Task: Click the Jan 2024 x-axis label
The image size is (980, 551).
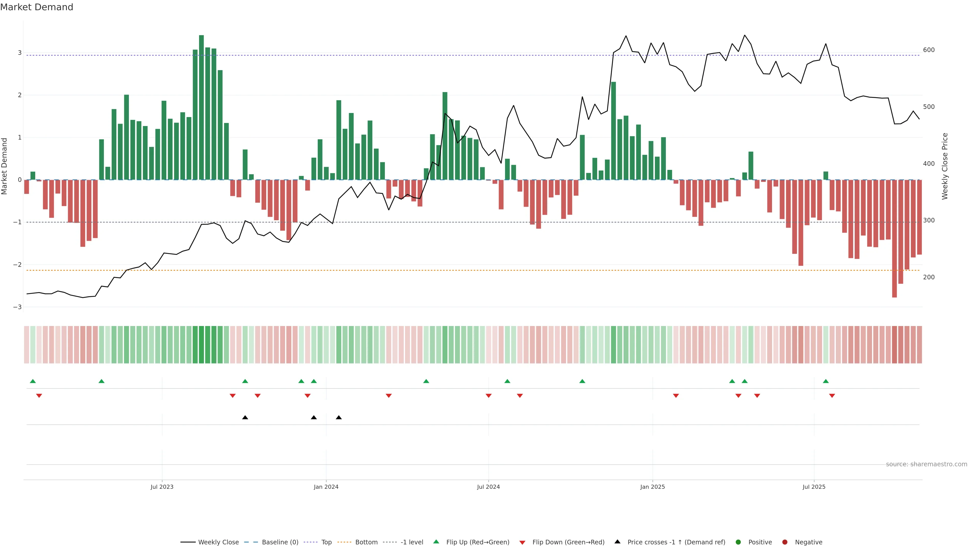Action: point(326,487)
